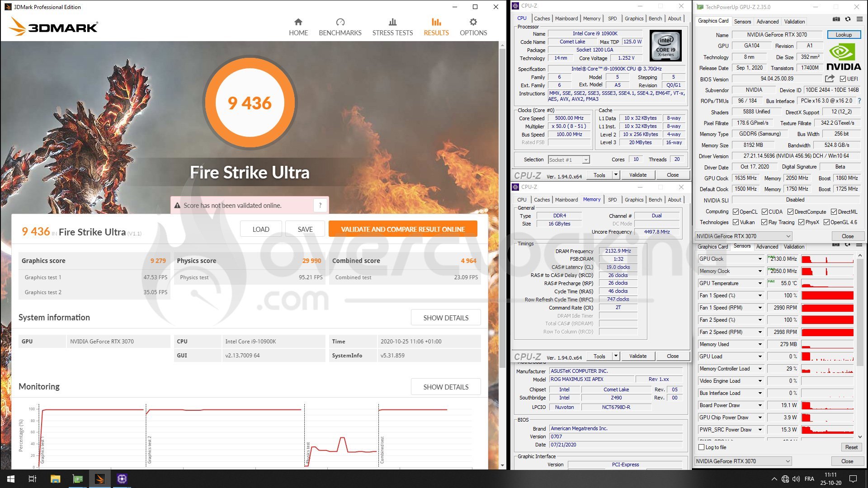Enable the Log to file checkbox

[702, 447]
